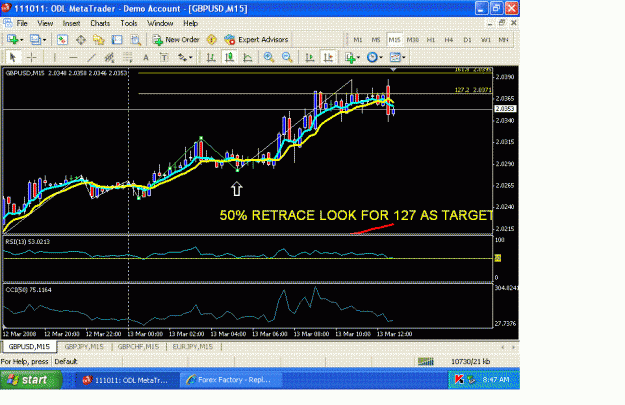Screen dimensions: 625x405
Task: Switch to the GBPJPY,M15 chart tab
Action: coord(84,347)
